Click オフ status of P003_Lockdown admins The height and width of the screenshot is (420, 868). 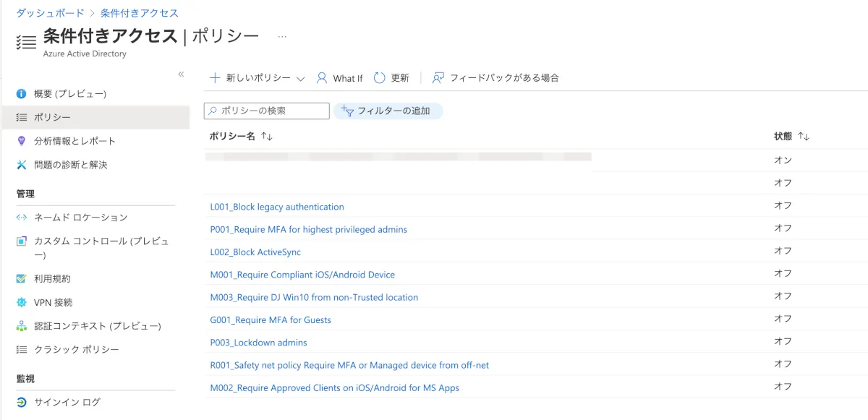[x=783, y=341]
